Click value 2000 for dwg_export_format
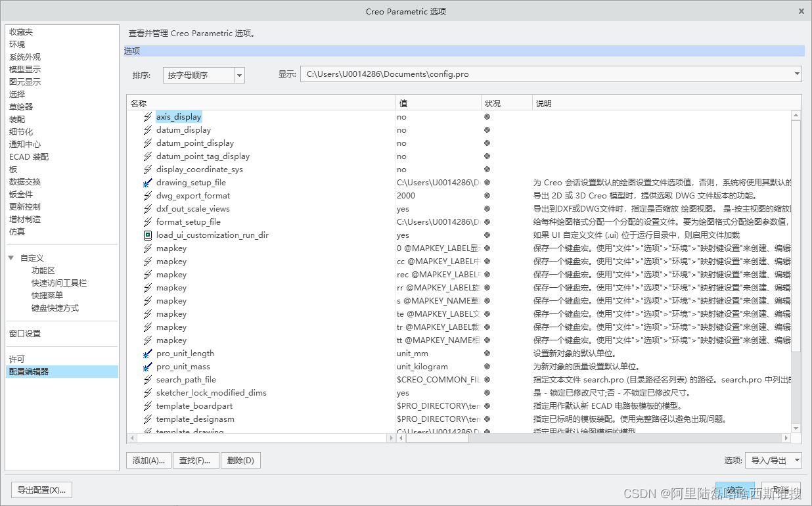Viewport: 812px width, 506px height. 406,196
